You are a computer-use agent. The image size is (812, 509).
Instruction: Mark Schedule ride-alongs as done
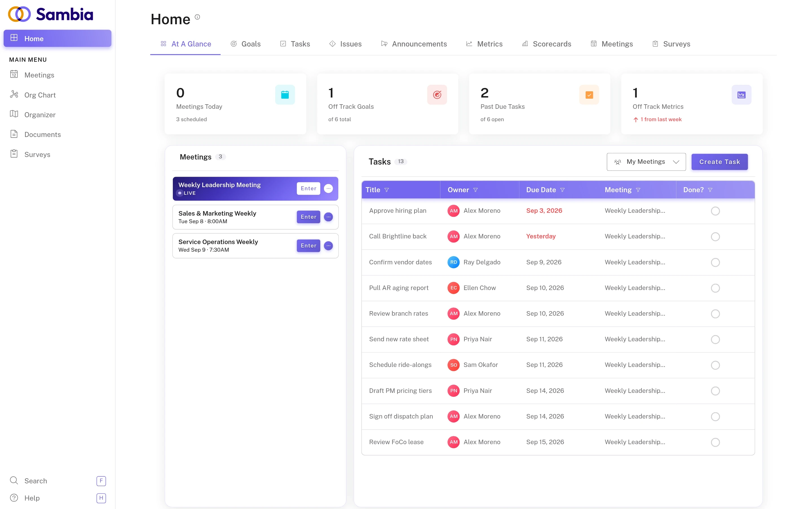(x=715, y=365)
